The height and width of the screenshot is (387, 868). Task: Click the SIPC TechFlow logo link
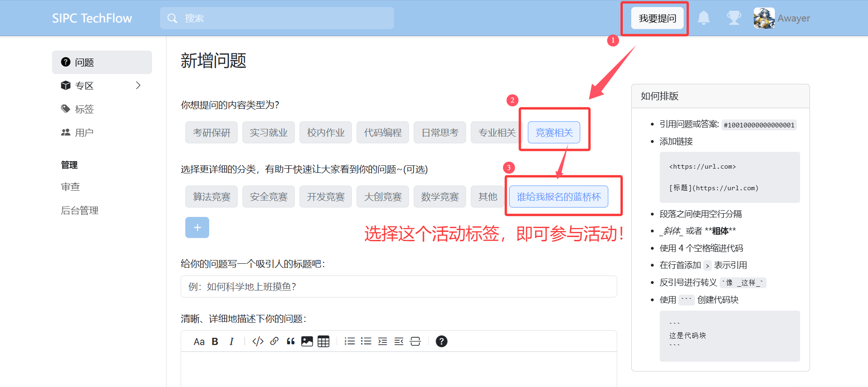coord(92,18)
